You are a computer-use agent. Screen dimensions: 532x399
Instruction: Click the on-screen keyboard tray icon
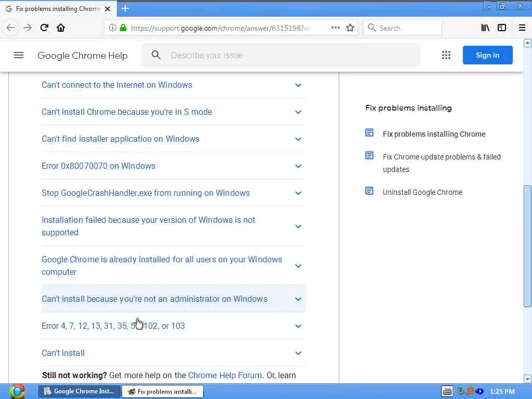click(447, 392)
